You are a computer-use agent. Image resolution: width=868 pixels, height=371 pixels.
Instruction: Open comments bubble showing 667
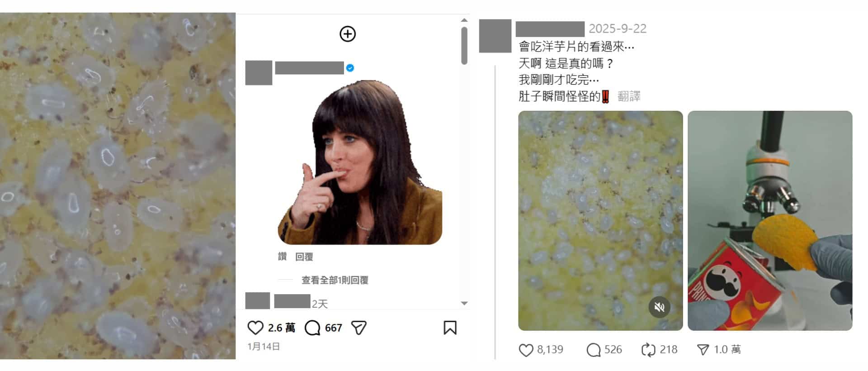312,328
